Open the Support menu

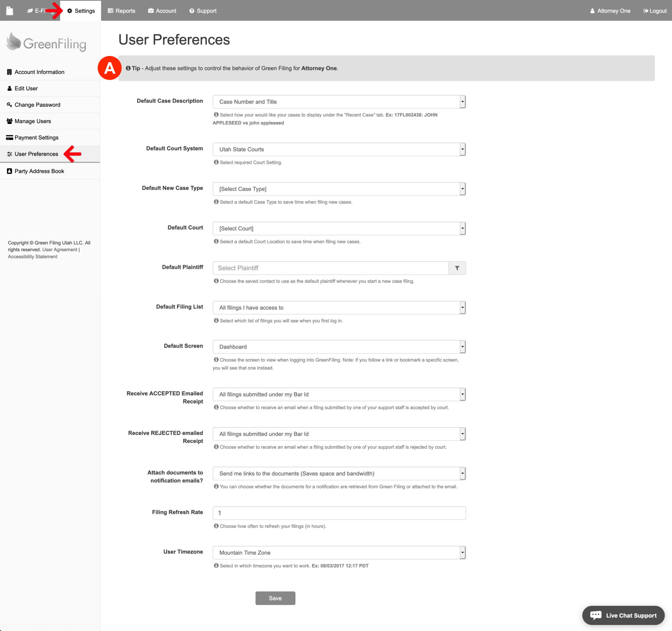202,11
